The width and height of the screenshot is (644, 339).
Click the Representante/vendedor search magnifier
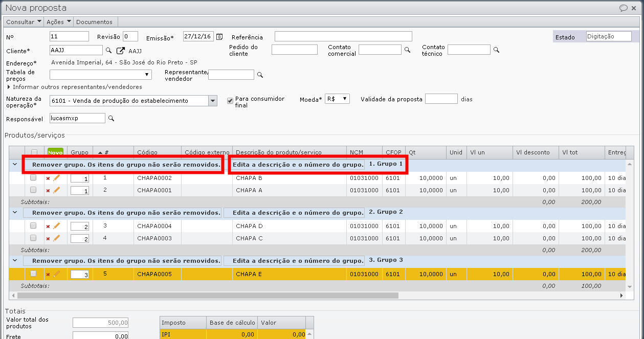pos(259,74)
